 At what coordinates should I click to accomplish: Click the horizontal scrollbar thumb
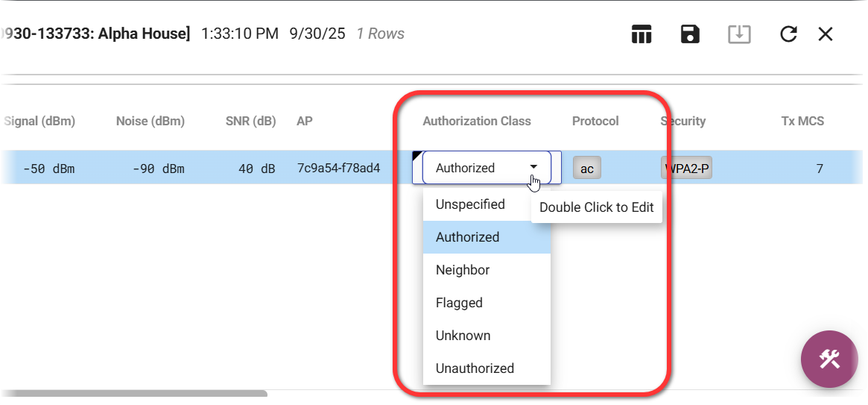click(133, 393)
